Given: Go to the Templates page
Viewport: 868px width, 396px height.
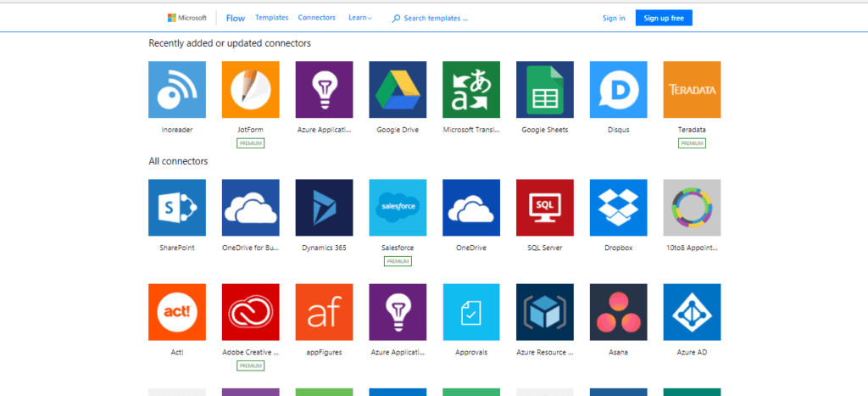Looking at the screenshot, I should [x=272, y=18].
